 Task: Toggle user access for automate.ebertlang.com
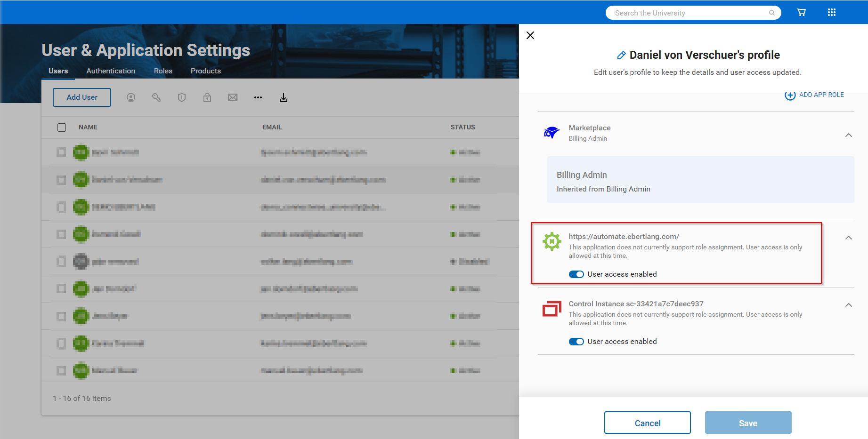coord(576,274)
